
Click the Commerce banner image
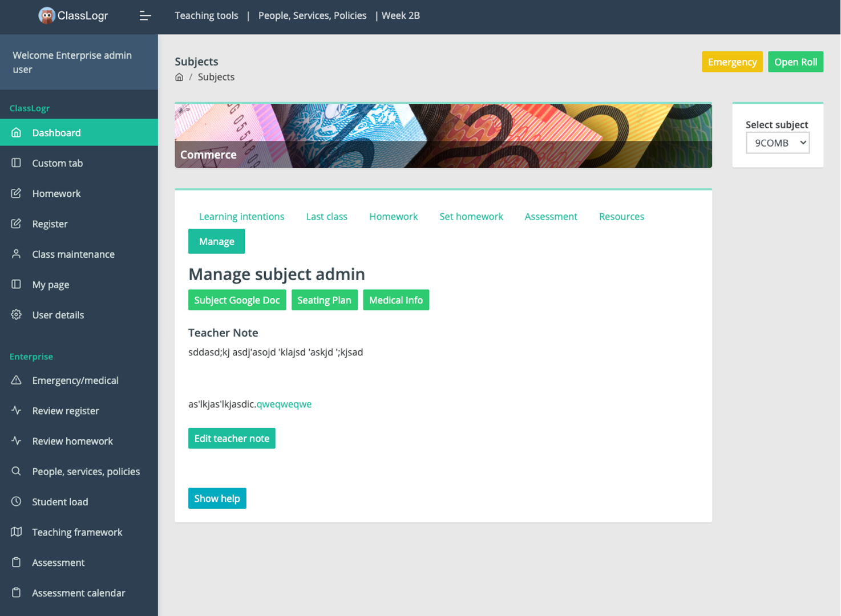(x=443, y=136)
